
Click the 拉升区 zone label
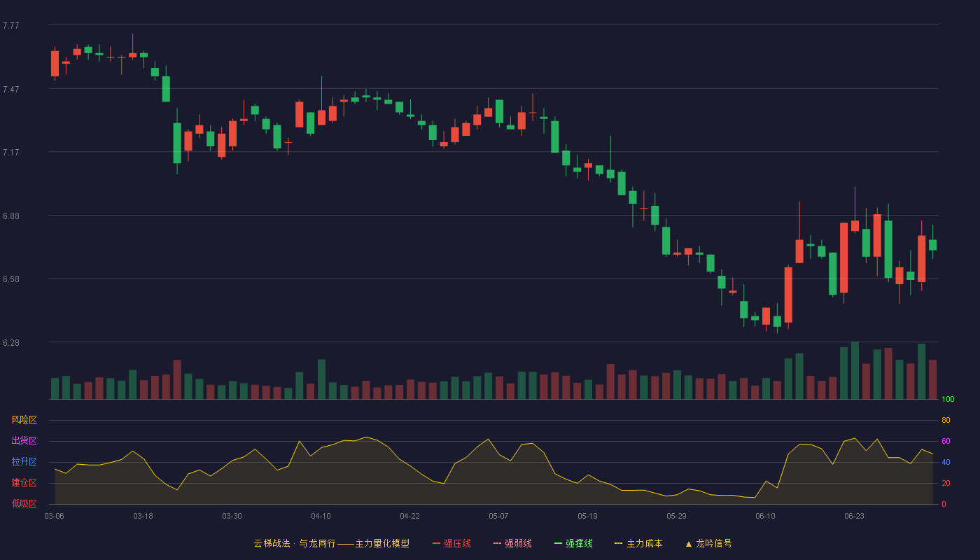point(24,462)
